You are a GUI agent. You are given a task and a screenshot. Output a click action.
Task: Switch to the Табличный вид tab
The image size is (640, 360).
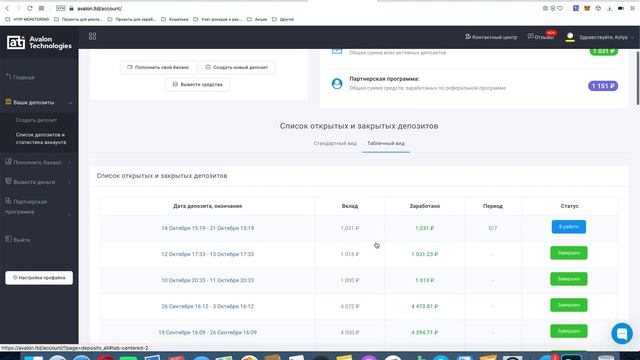click(x=386, y=143)
